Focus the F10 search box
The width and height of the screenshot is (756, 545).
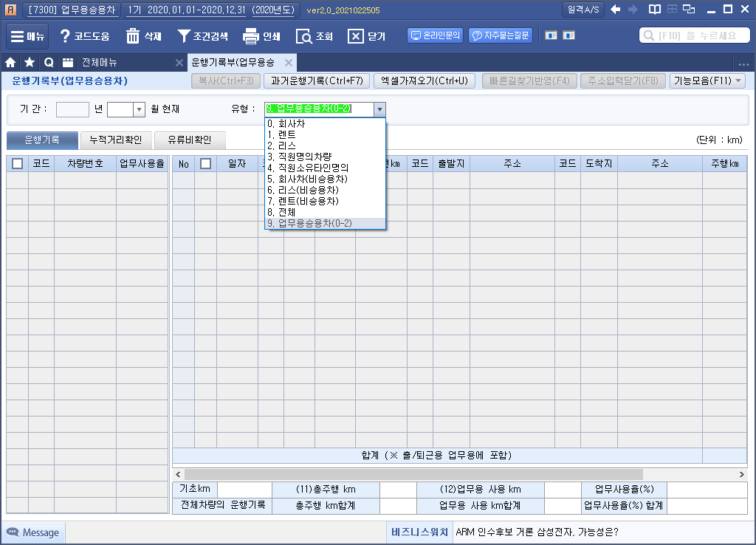point(695,35)
